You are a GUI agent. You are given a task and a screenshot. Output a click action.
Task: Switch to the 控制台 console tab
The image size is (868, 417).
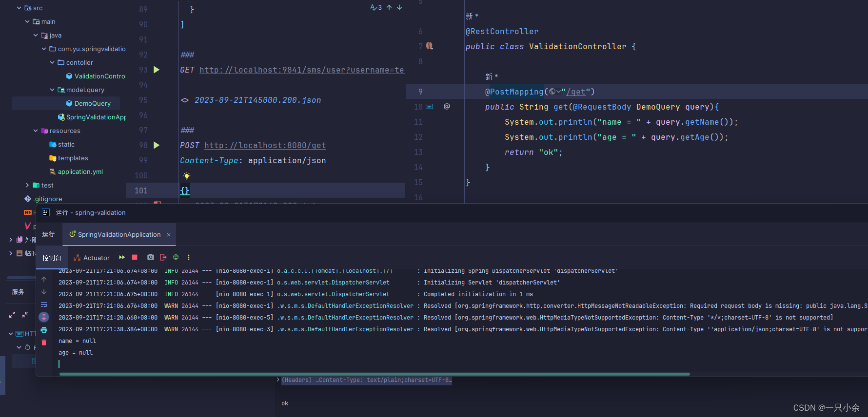tap(52, 258)
